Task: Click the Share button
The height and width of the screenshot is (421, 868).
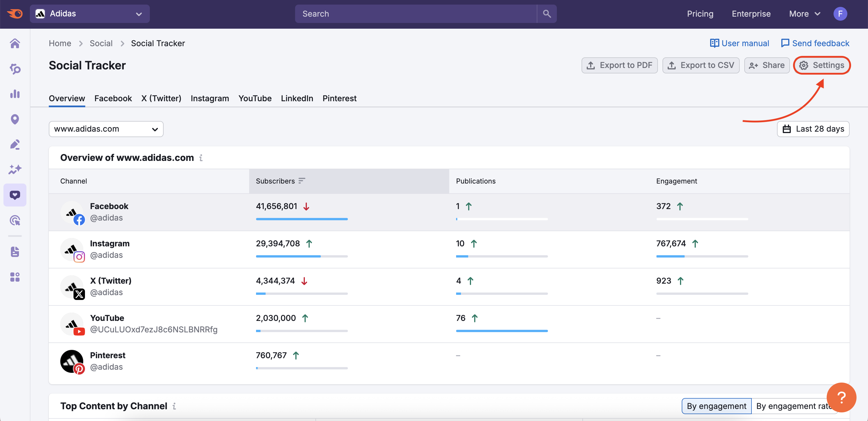Action: pyautogui.click(x=767, y=65)
